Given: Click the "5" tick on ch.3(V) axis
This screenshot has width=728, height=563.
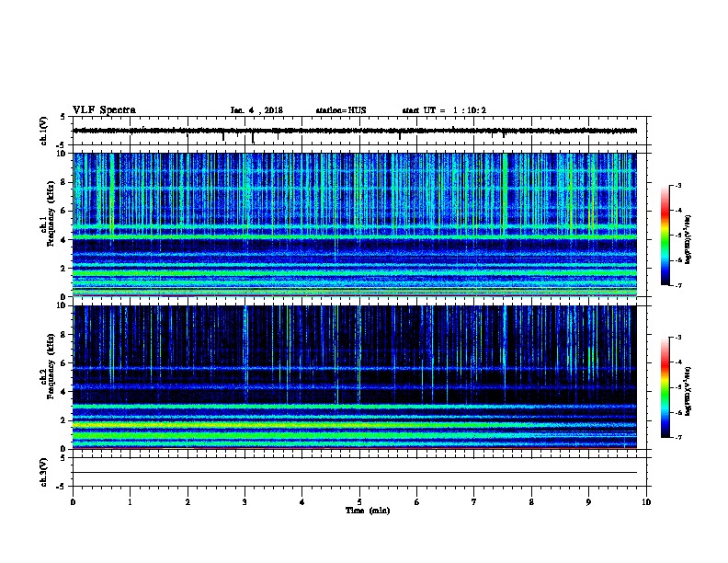Looking at the screenshot, I should tap(63, 458).
